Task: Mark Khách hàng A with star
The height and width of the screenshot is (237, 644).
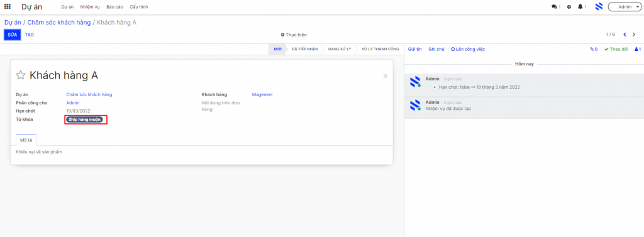Action: point(21,75)
